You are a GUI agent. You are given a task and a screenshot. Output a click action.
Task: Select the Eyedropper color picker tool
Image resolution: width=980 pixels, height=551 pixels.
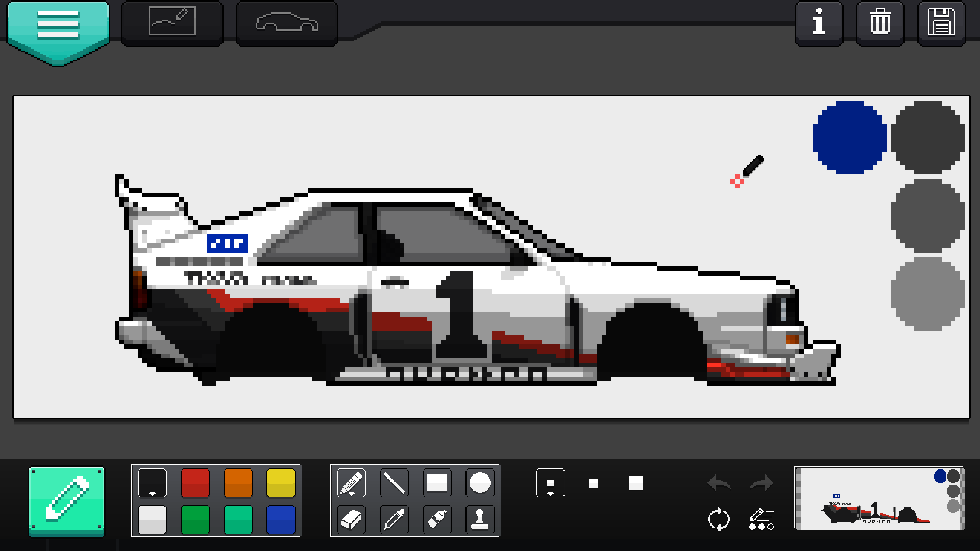point(394,519)
